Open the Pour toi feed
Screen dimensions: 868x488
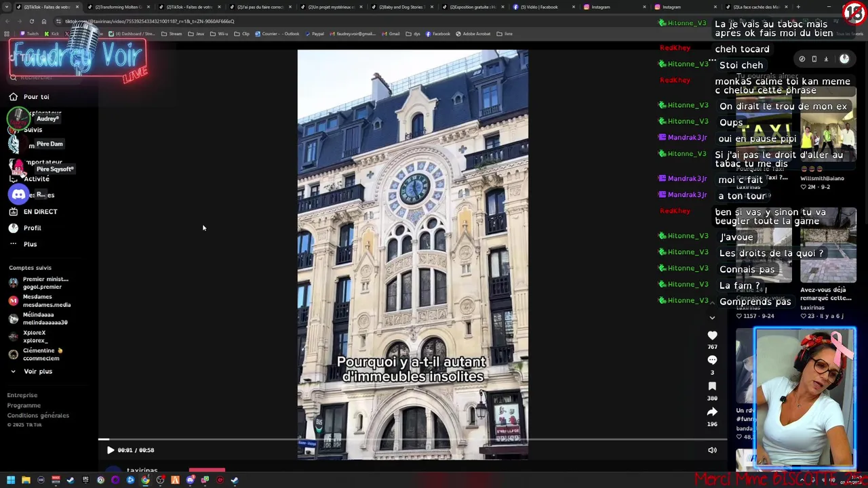[29, 97]
